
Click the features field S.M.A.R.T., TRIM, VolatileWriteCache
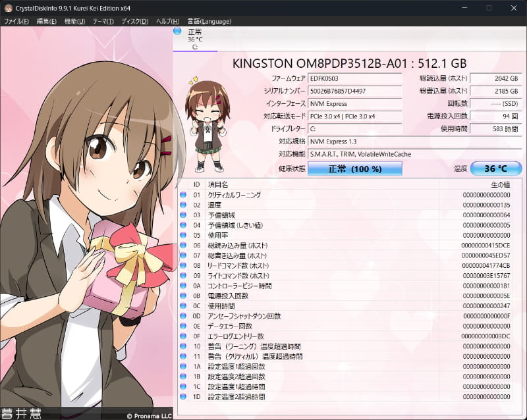[x=415, y=154]
